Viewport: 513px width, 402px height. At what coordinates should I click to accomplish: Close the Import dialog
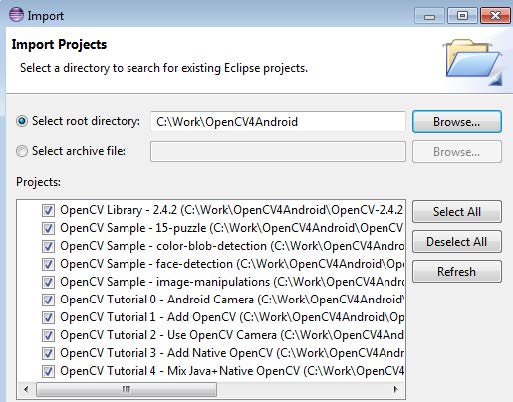(495, 16)
